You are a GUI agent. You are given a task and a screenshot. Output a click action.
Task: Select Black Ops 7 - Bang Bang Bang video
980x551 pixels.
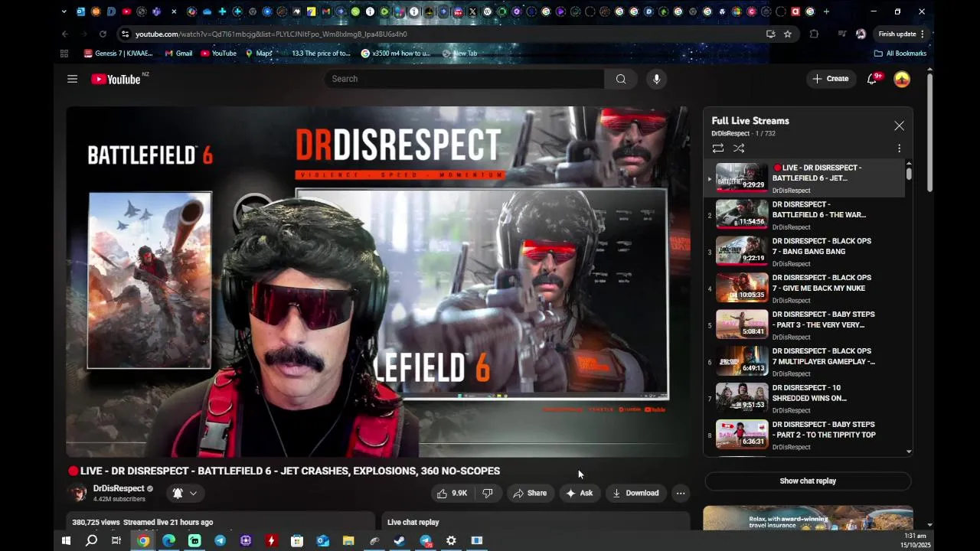804,252
